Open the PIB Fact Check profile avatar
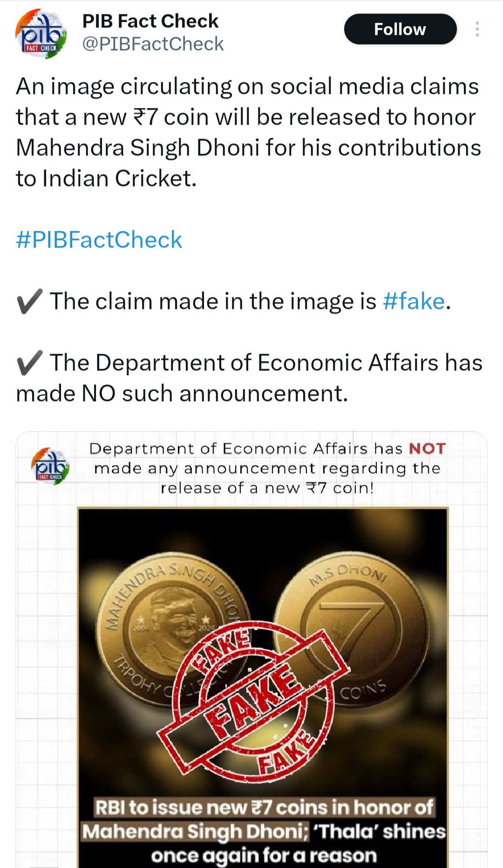This screenshot has width=503, height=868. coord(41,34)
